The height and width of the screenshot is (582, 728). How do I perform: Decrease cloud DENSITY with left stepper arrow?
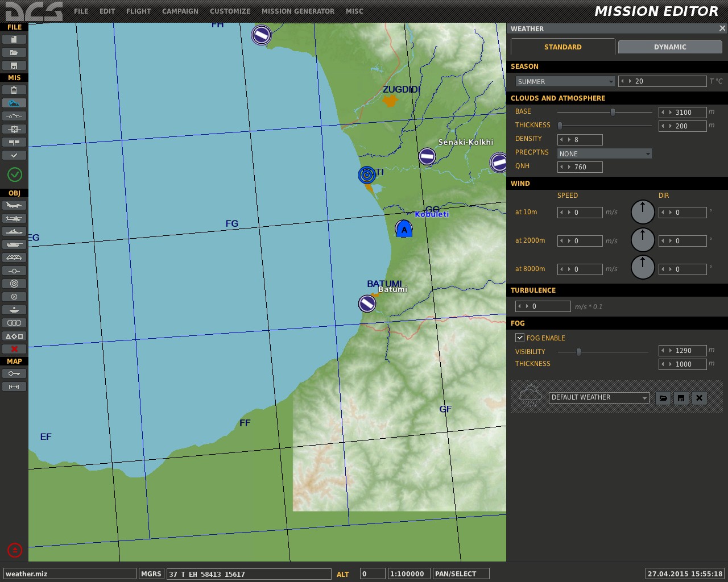point(561,140)
